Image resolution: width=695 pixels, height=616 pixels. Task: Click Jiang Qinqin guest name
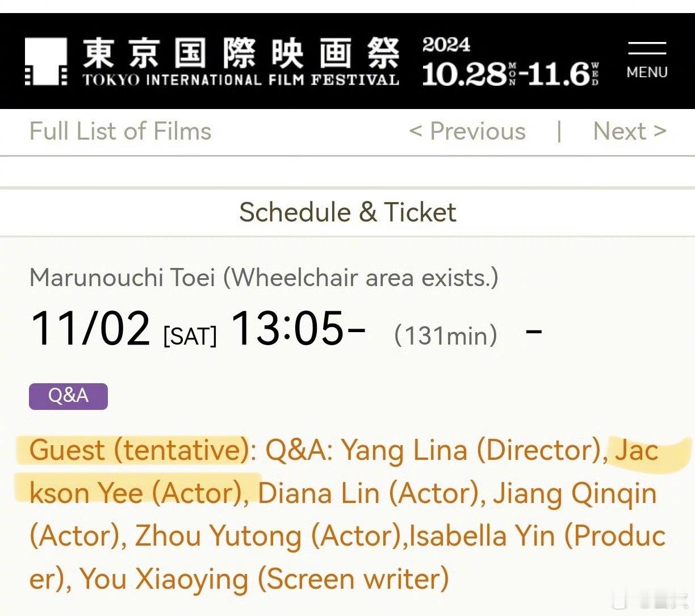pyautogui.click(x=574, y=493)
